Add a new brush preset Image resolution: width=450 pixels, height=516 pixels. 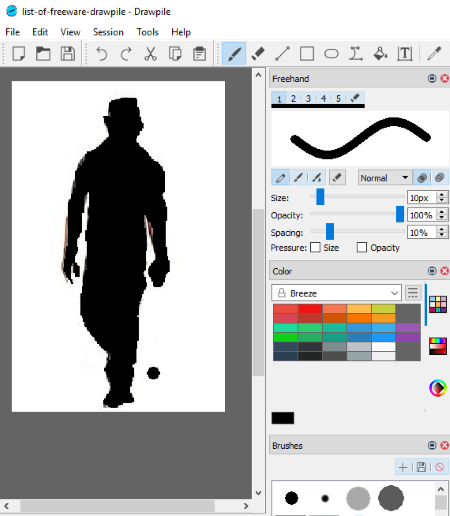coord(403,467)
